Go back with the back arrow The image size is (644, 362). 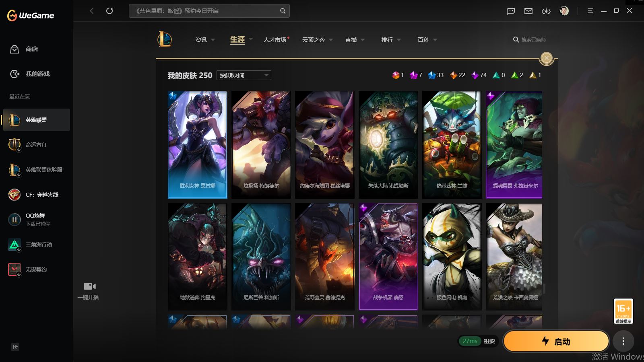[x=92, y=11]
